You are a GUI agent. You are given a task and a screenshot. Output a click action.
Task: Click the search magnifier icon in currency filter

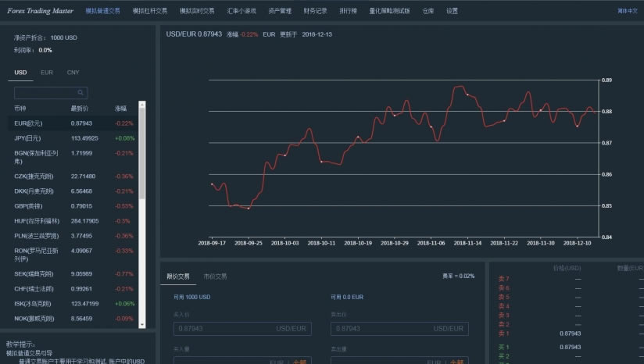[80, 93]
